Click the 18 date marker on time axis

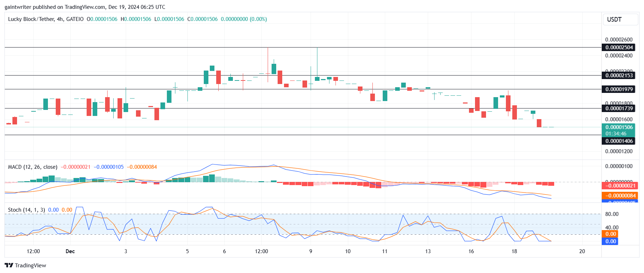click(514, 251)
